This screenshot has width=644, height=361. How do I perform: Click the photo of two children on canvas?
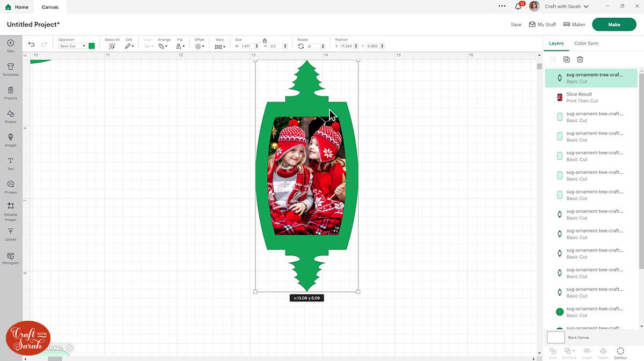coord(307,176)
